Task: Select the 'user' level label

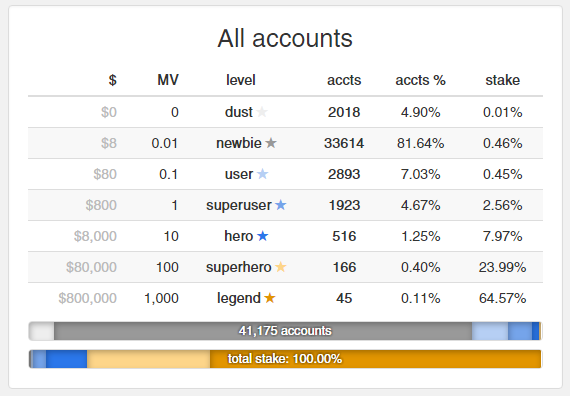Action: (x=239, y=174)
